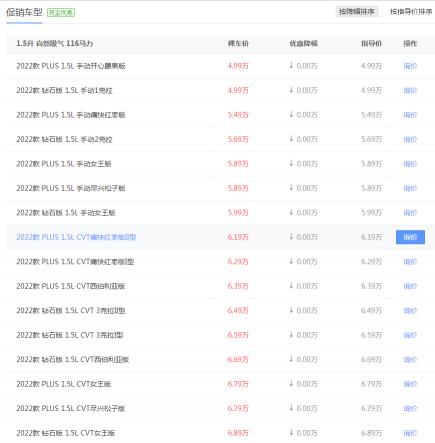Click the red 5.69万 bare price

click(x=238, y=139)
